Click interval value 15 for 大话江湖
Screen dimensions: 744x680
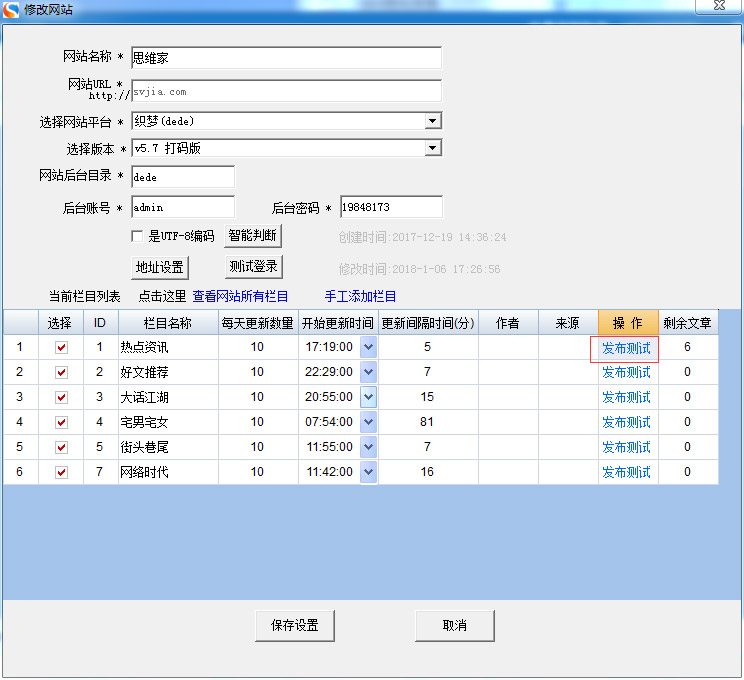click(x=427, y=397)
